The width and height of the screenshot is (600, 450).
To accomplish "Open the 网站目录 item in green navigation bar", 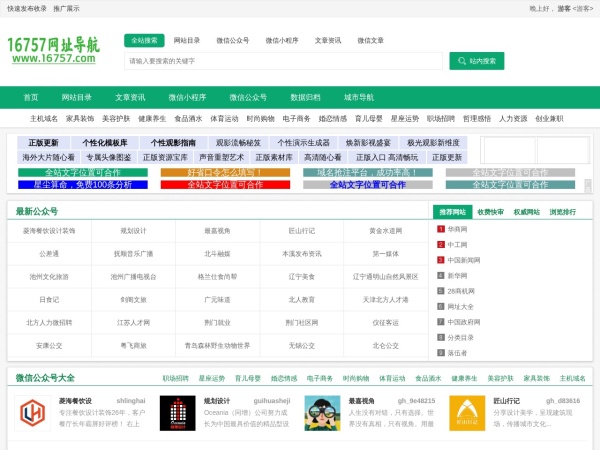I will [x=76, y=97].
